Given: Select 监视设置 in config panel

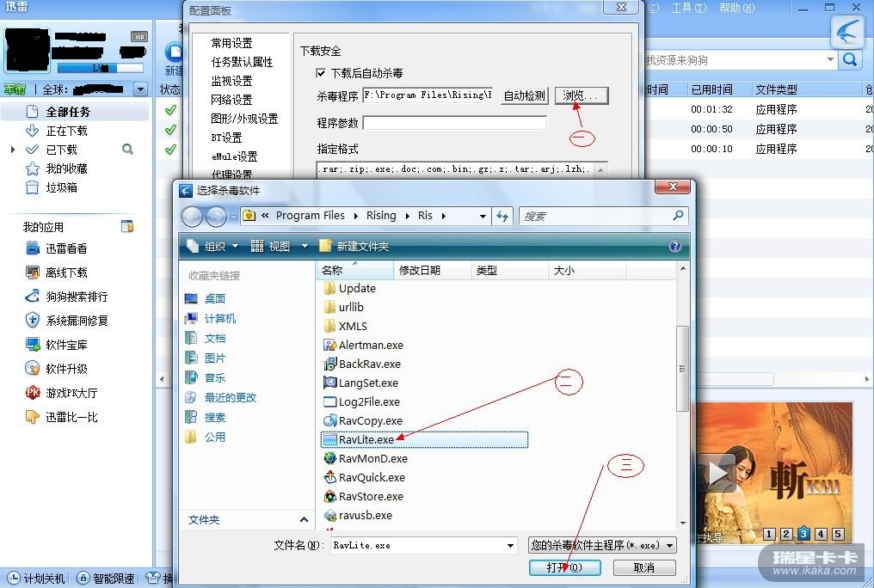Looking at the screenshot, I should 232,81.
